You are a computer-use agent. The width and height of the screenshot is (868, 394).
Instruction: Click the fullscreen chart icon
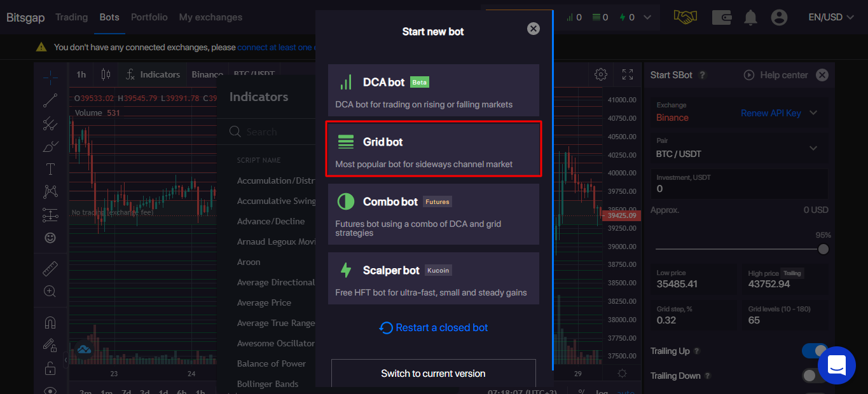coord(628,74)
